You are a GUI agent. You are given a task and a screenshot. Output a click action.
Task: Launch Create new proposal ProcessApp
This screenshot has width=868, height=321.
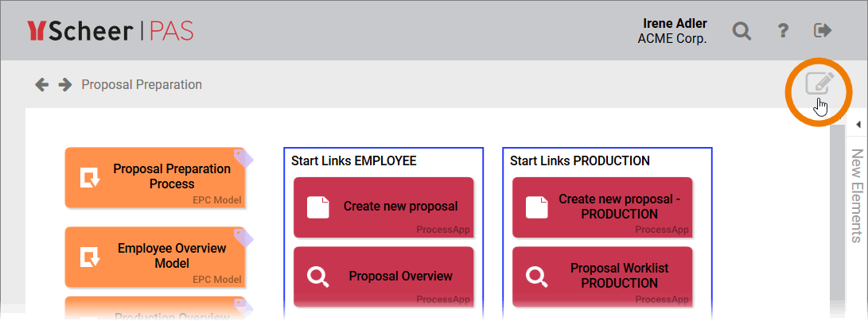[x=383, y=207]
